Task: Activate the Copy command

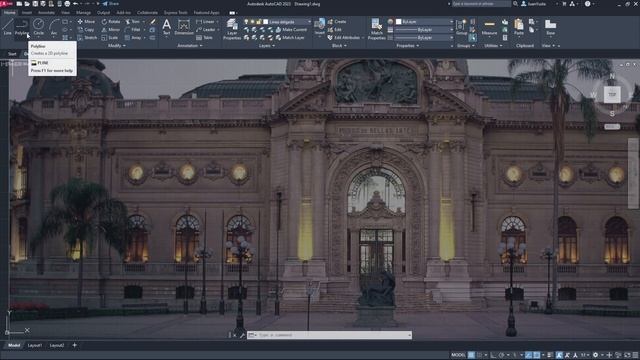Action: (x=86, y=30)
